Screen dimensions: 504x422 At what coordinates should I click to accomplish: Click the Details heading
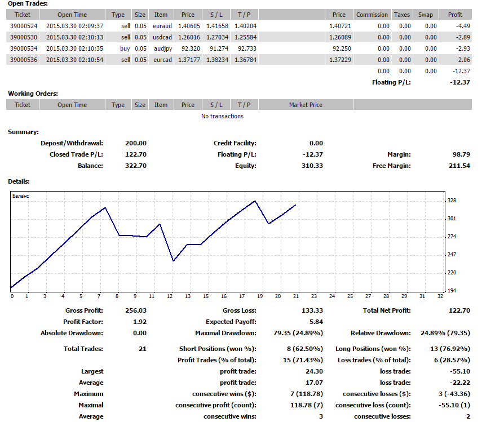[x=19, y=181]
